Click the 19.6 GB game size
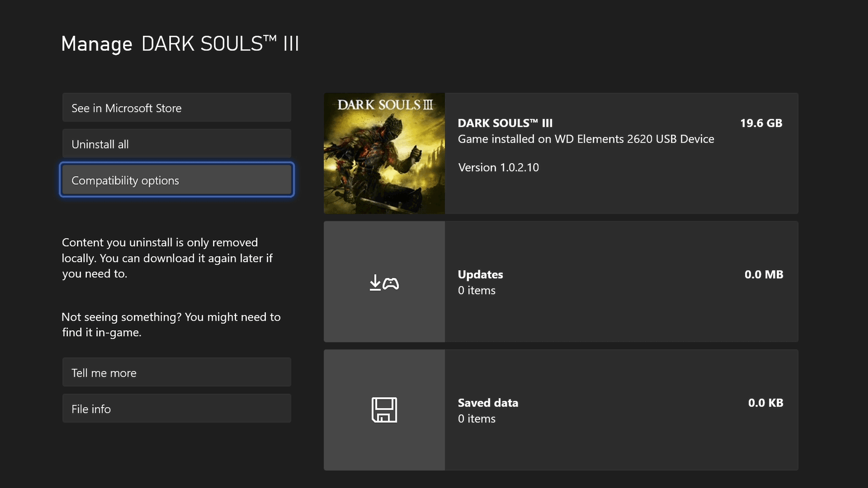Image resolution: width=868 pixels, height=488 pixels. pyautogui.click(x=761, y=123)
